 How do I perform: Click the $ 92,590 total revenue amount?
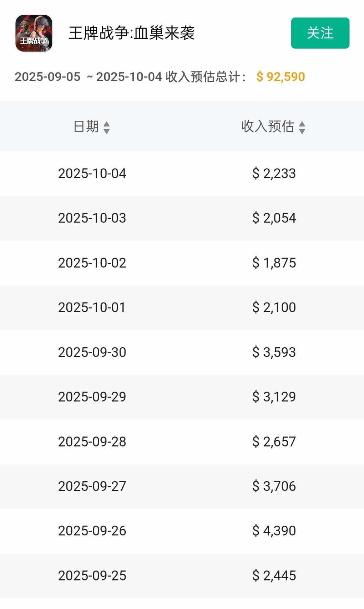[x=280, y=77]
